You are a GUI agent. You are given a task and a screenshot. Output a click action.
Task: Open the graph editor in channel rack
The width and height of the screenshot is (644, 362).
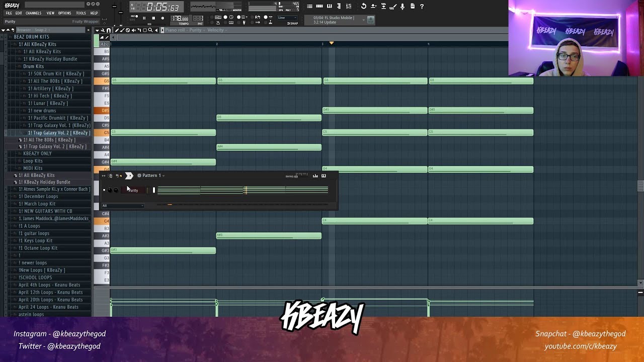click(315, 175)
